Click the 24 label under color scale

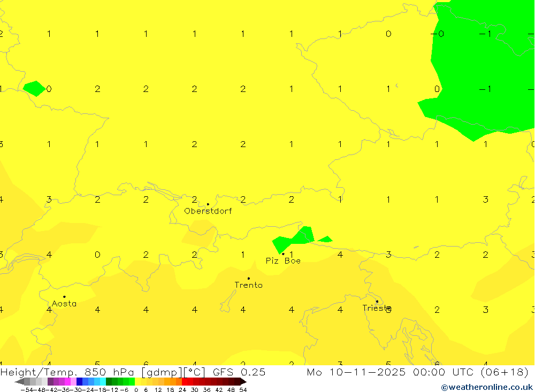click(182, 390)
